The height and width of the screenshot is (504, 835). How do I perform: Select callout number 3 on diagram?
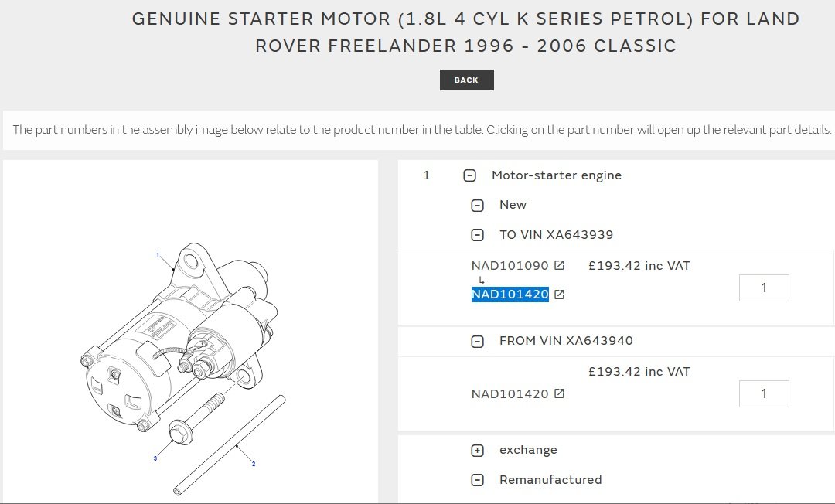click(x=155, y=458)
